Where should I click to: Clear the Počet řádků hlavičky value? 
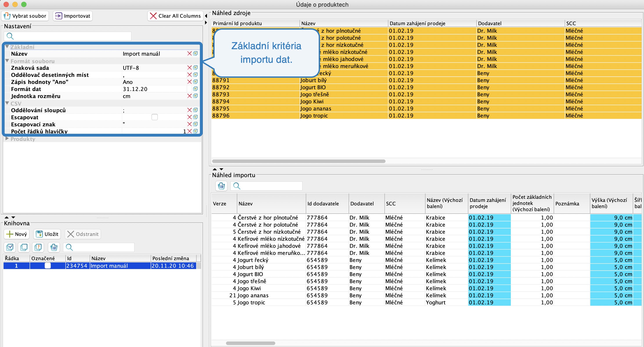point(190,131)
